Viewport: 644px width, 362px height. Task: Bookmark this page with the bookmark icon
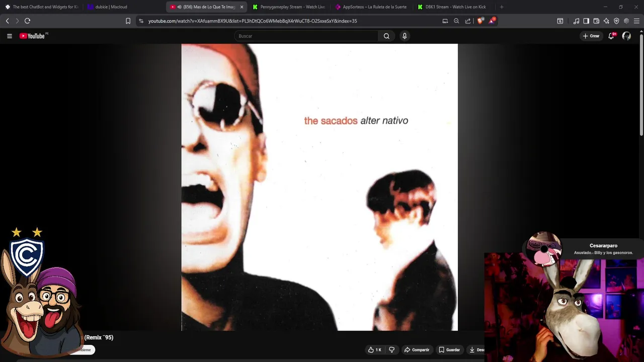tap(128, 21)
